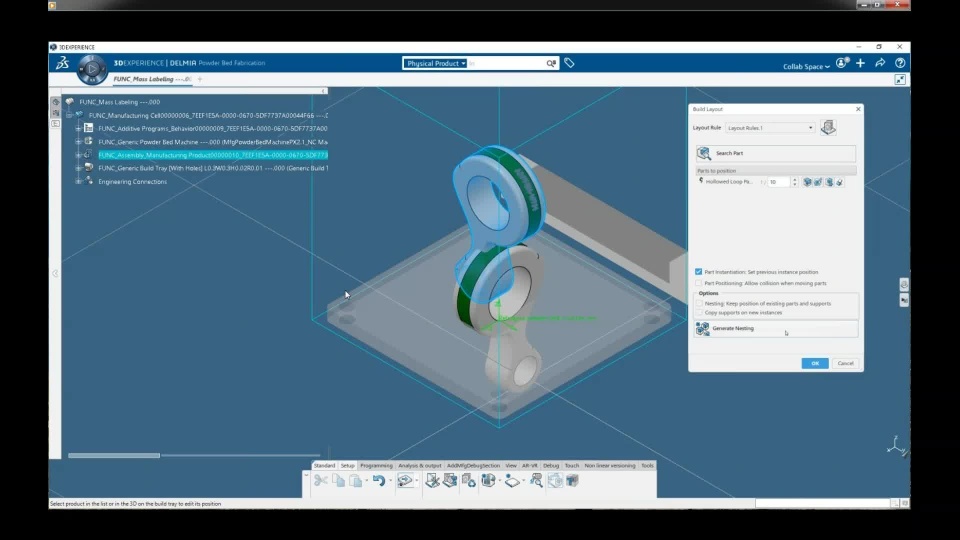The height and width of the screenshot is (540, 960).
Task: Click the highlighted Build Layout toolbar icon
Action: click(555, 481)
